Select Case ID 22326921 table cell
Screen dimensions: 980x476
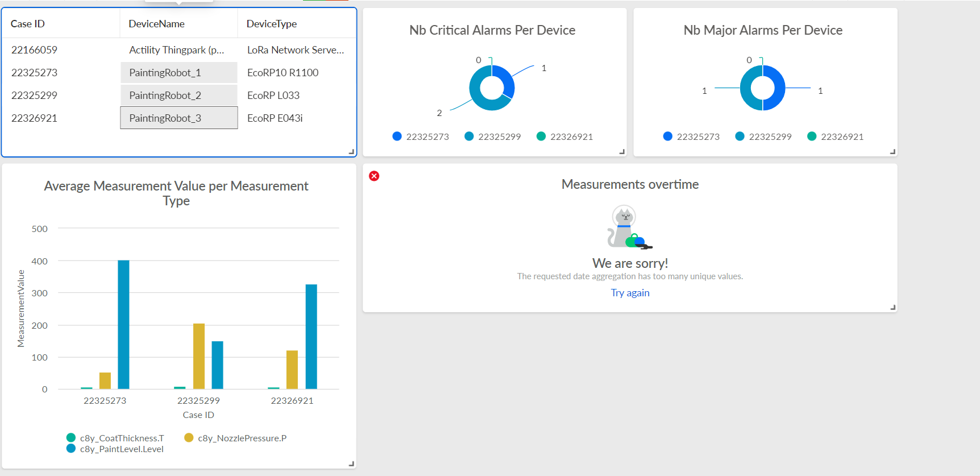(61, 118)
